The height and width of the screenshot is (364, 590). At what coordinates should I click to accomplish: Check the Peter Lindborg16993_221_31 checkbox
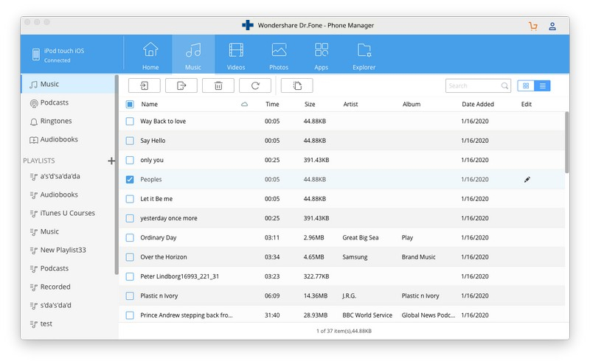click(130, 276)
